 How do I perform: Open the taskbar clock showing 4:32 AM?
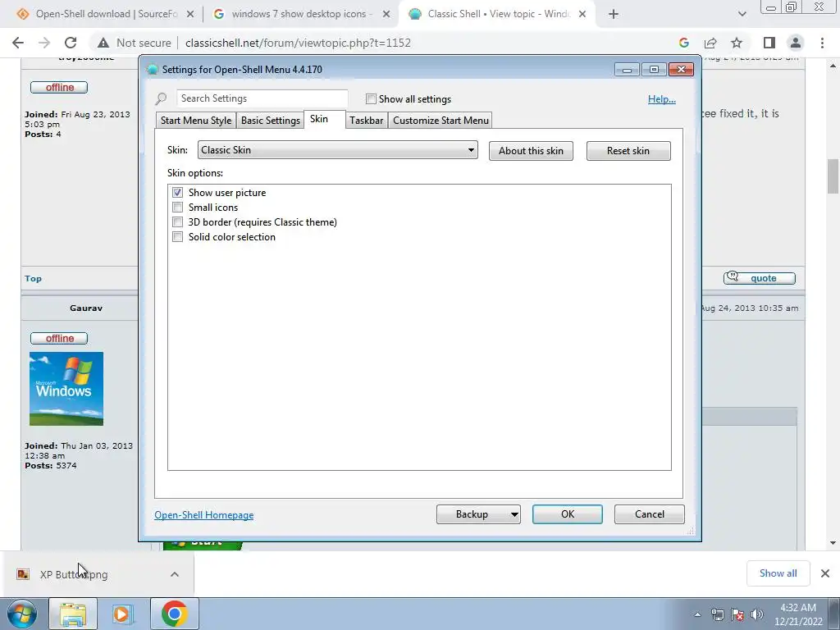point(798,614)
